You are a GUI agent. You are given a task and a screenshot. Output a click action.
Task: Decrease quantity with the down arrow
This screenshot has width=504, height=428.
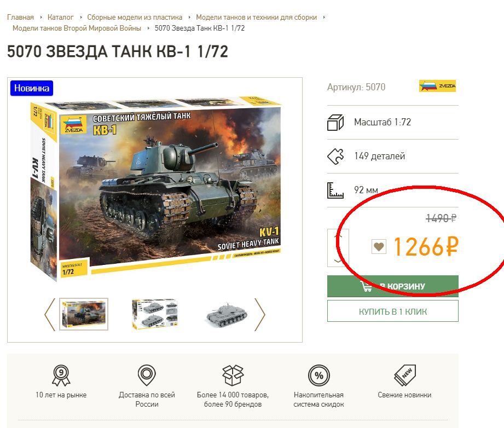(x=338, y=260)
